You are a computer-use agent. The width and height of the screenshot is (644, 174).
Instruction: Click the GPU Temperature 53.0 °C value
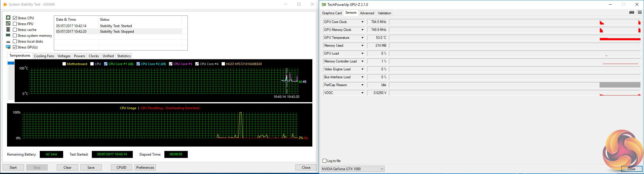[377, 38]
